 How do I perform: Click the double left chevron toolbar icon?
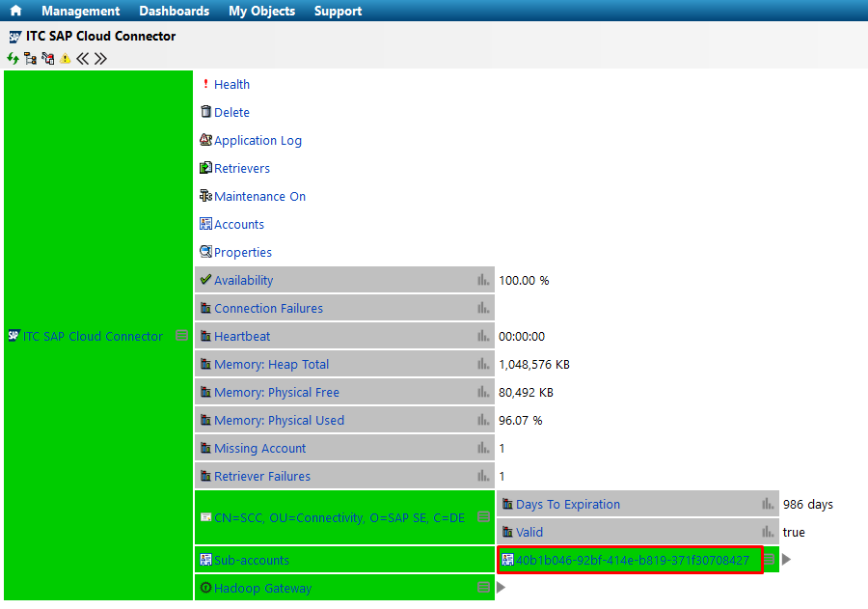coord(82,59)
